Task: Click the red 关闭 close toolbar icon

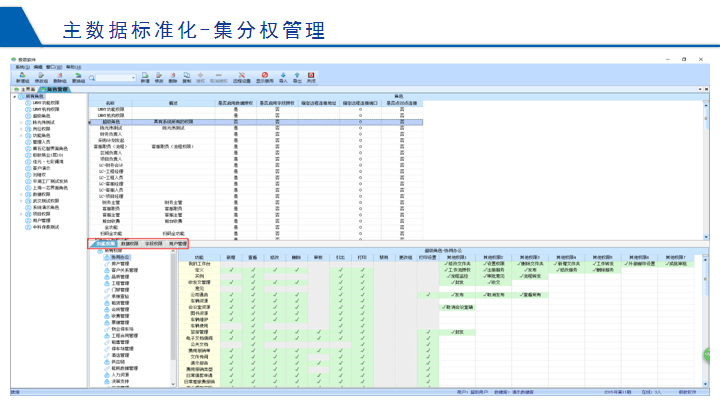Action: (311, 77)
